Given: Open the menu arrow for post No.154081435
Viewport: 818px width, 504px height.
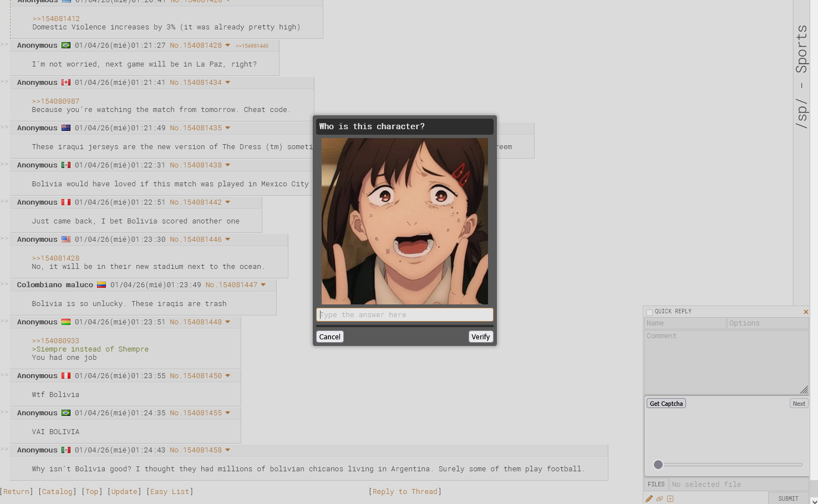Looking at the screenshot, I should point(227,128).
